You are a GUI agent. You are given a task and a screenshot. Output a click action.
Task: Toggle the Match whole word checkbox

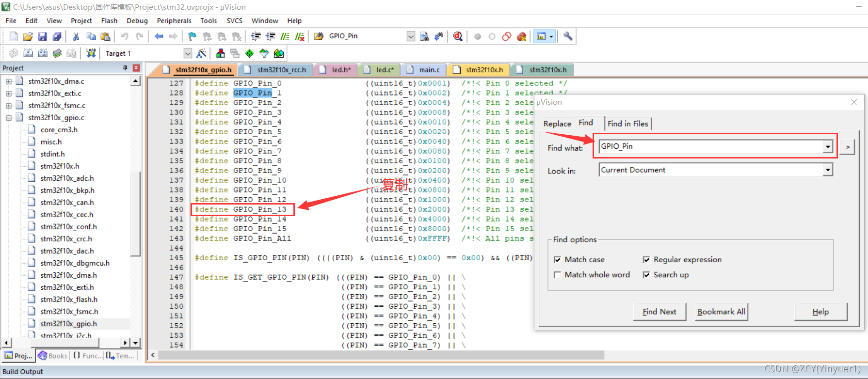coord(557,275)
